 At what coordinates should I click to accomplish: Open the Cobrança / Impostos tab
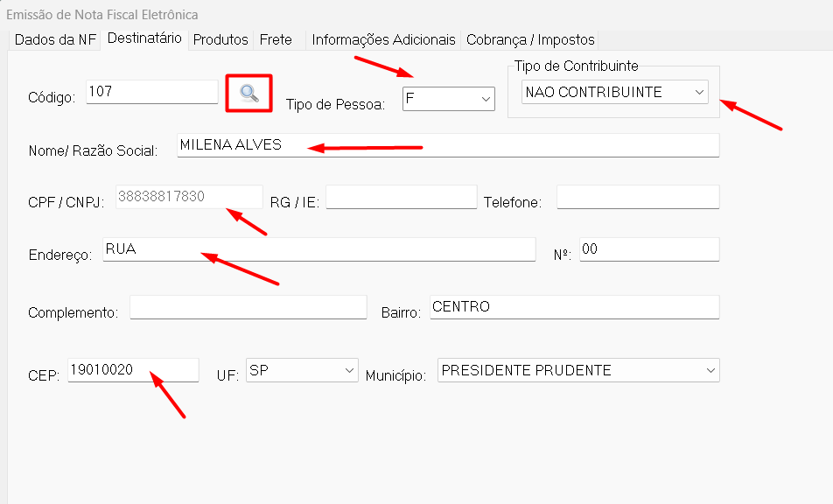[530, 39]
